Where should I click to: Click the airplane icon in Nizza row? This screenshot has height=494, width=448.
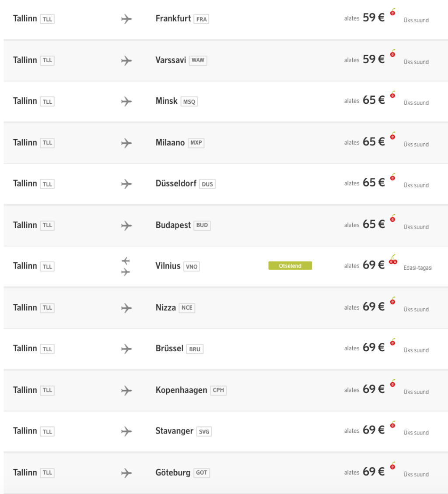coord(126,308)
